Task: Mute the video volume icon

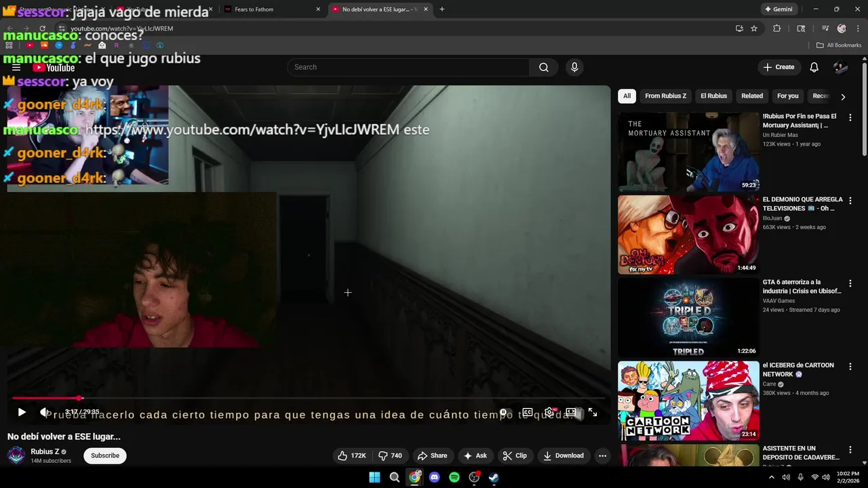Action: [x=44, y=412]
